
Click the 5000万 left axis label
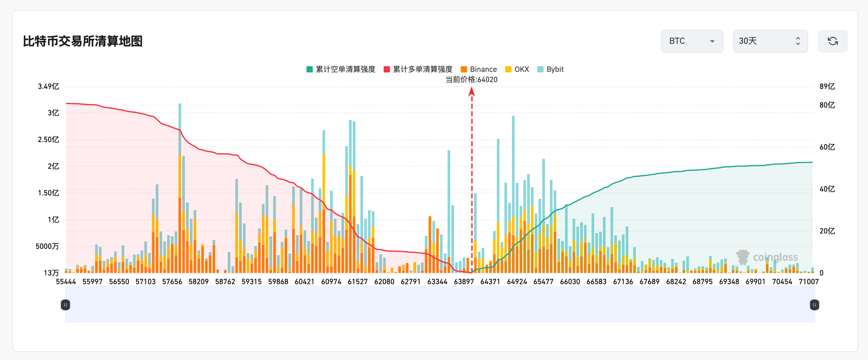tap(47, 246)
